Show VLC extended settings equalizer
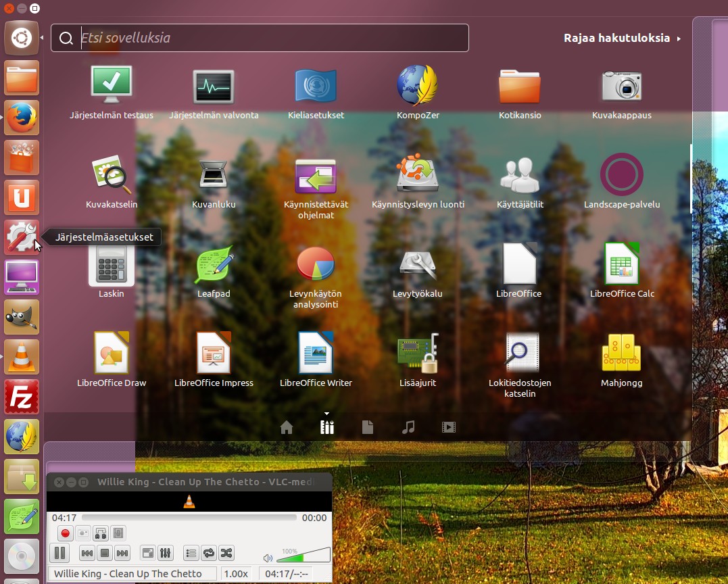 (x=165, y=553)
